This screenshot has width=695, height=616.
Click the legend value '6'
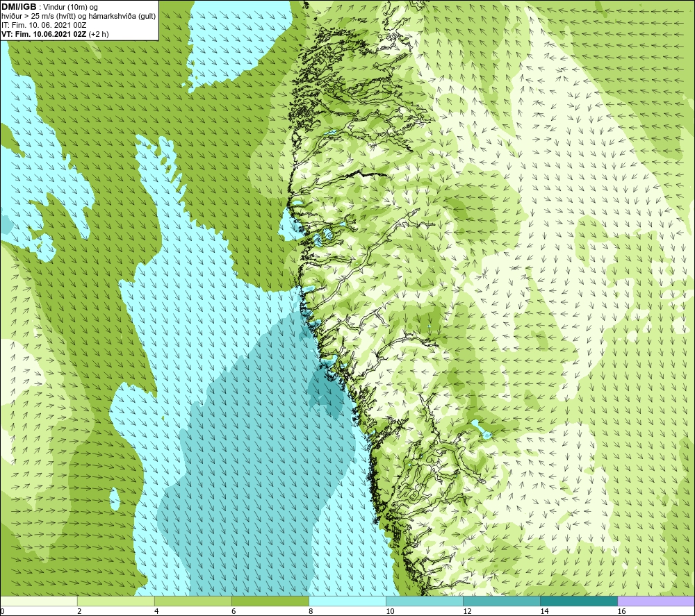234,611
